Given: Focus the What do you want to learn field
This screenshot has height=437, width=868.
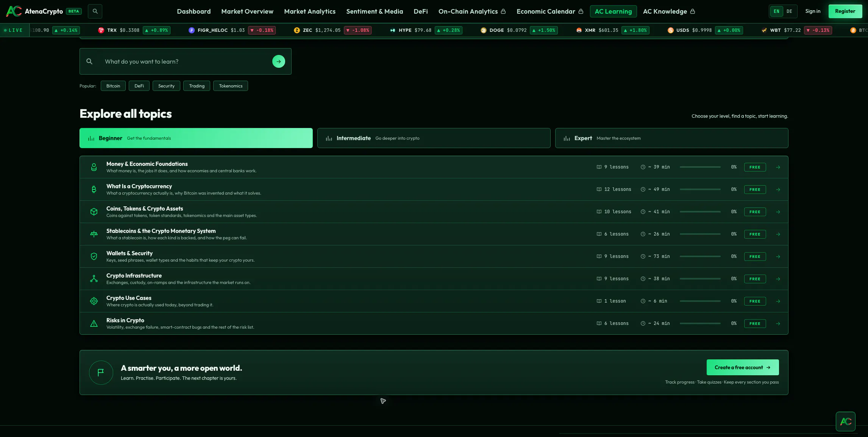Looking at the screenshot, I should point(186,61).
